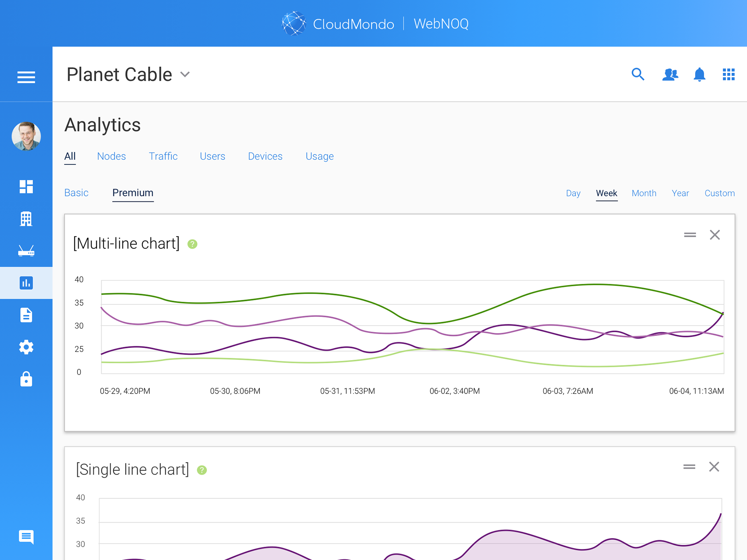The width and height of the screenshot is (747, 560).
Task: Open the chat message icon at bottom
Action: click(x=26, y=537)
